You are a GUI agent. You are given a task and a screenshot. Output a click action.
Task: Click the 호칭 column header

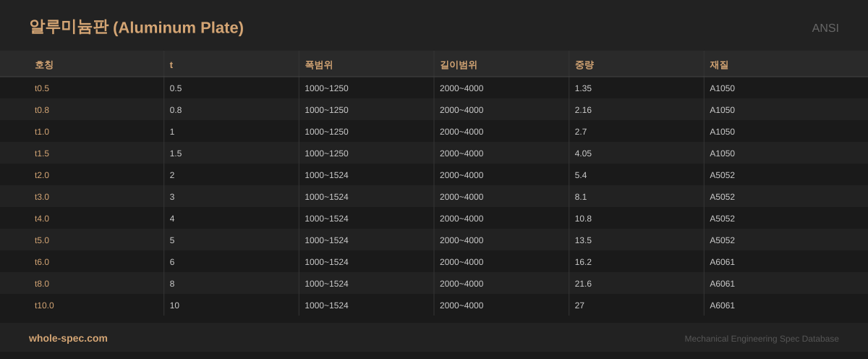pyautogui.click(x=44, y=64)
